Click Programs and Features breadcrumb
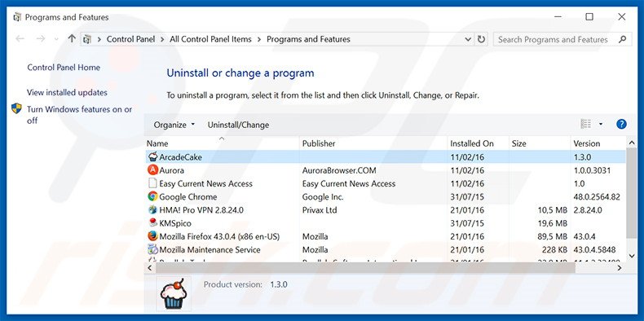Viewport: 644px width, 321px height. click(x=308, y=39)
